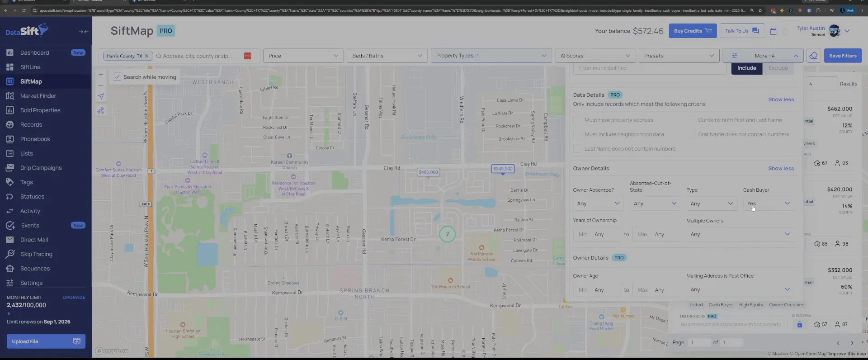Image resolution: width=868 pixels, height=360 pixels.
Task: Open the Sequences icon
Action: click(10, 269)
